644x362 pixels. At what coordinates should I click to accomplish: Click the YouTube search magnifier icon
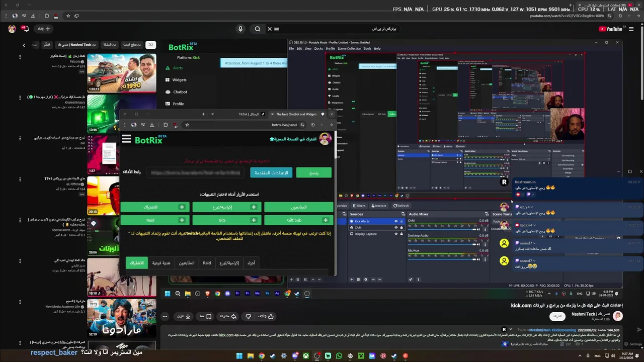[258, 29]
